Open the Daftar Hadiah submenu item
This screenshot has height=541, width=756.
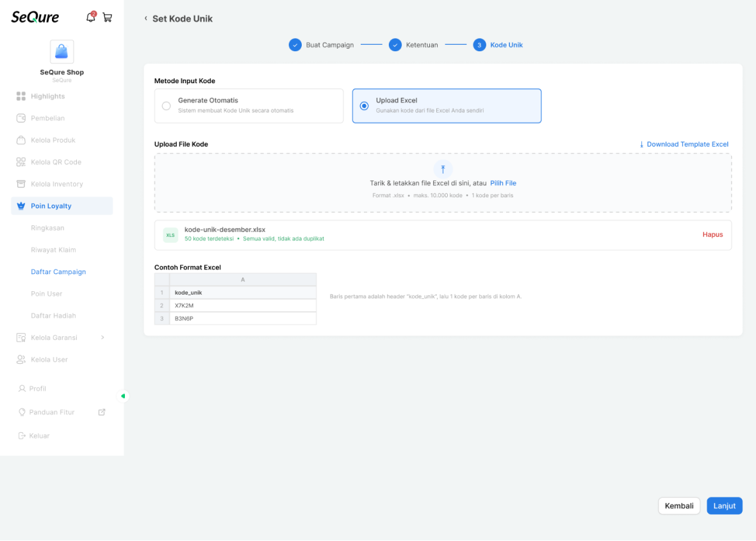[x=54, y=316]
